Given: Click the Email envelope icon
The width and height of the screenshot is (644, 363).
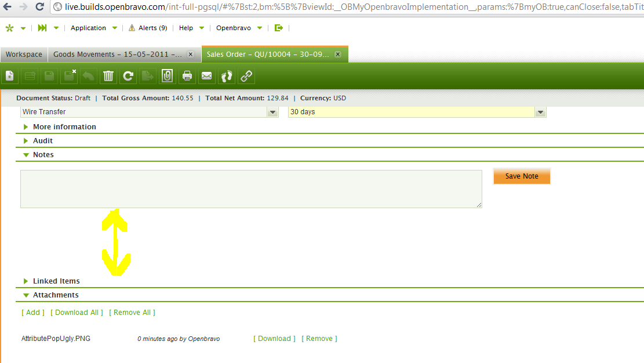Looking at the screenshot, I should tap(207, 76).
